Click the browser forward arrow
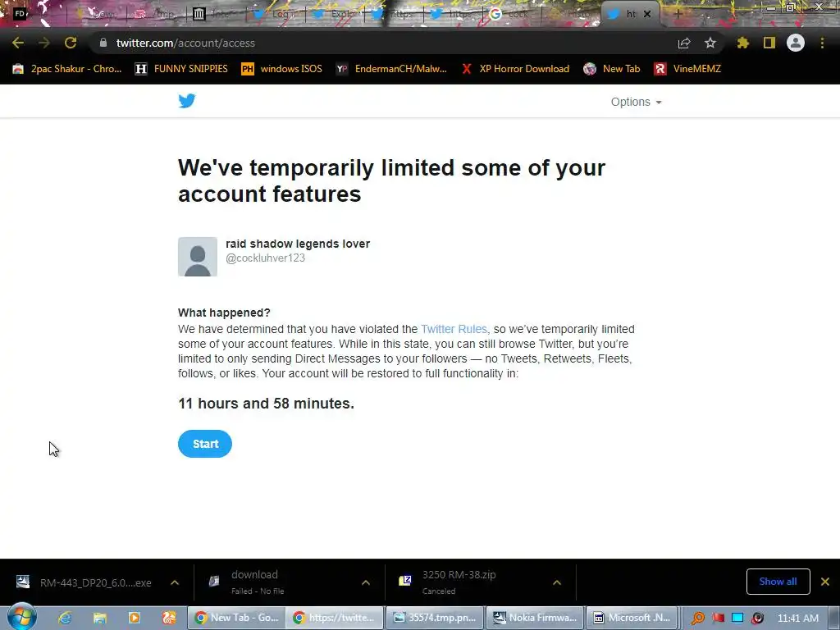The width and height of the screenshot is (840, 630). coord(44,43)
